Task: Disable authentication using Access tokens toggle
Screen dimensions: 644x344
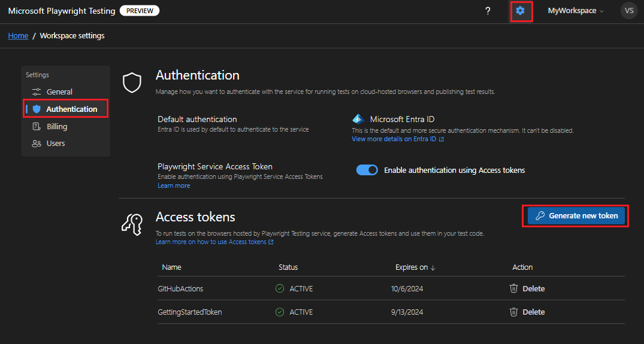Action: point(367,171)
